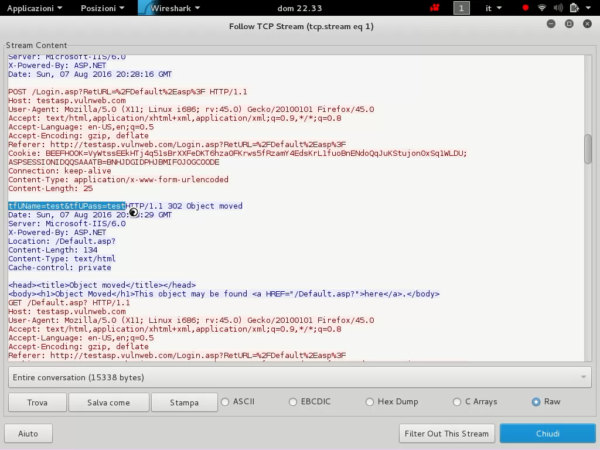Select the ASCII radio button

pyautogui.click(x=225, y=402)
